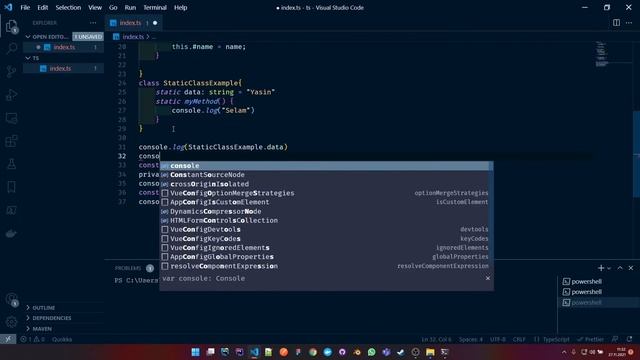Select the second powershell terminal
This screenshot has height=360, width=640.
pyautogui.click(x=586, y=292)
